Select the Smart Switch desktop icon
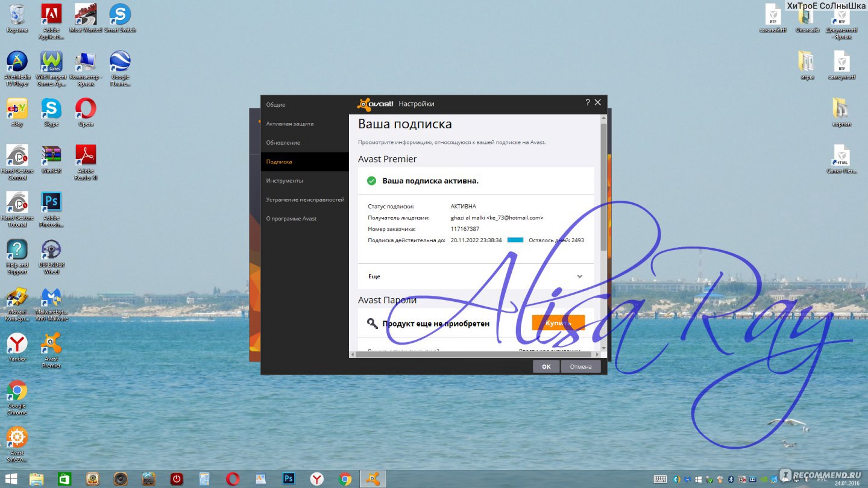This screenshot has height=488, width=868. point(120,18)
